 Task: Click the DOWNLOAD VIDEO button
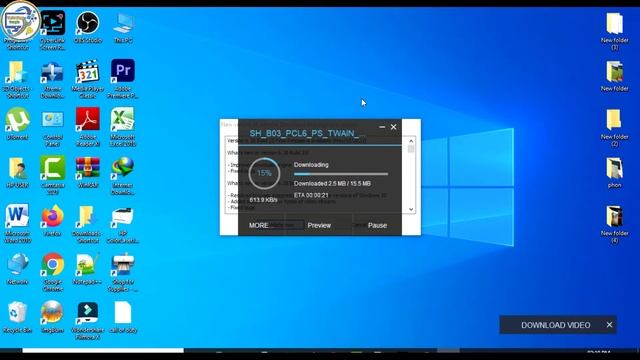click(x=555, y=325)
